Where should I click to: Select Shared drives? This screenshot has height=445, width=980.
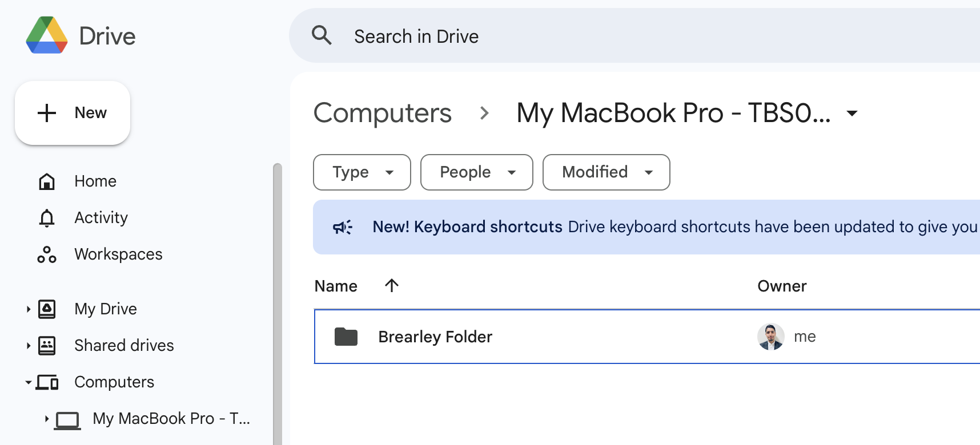[x=124, y=346]
